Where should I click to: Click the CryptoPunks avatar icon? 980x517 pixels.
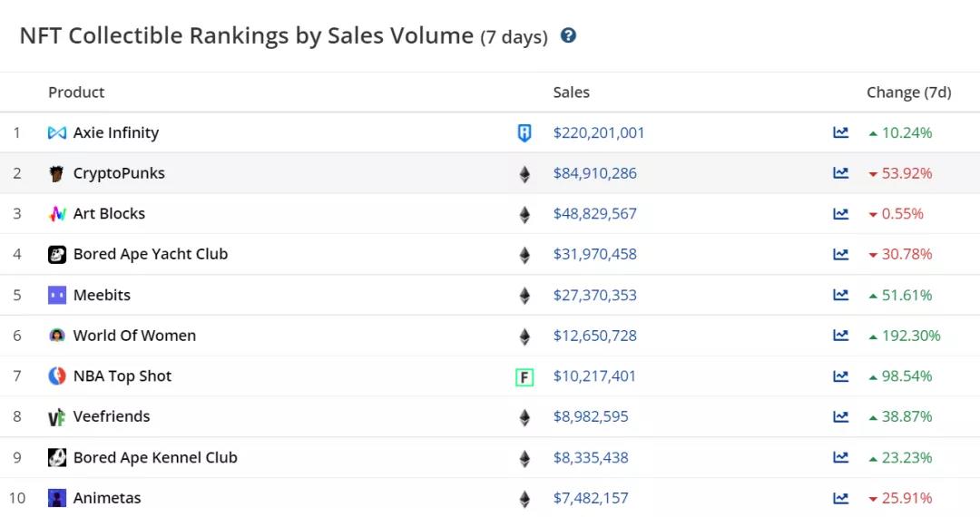pyautogui.click(x=56, y=173)
